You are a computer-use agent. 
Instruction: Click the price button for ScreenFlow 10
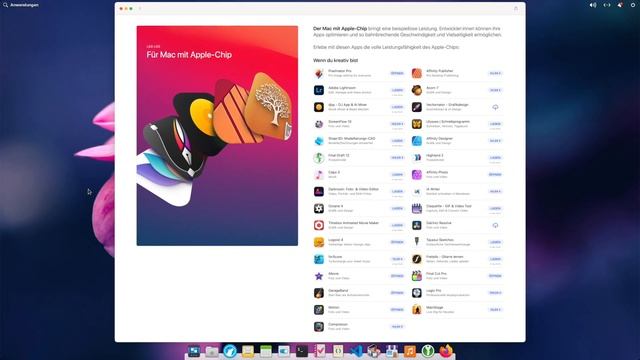click(x=397, y=124)
